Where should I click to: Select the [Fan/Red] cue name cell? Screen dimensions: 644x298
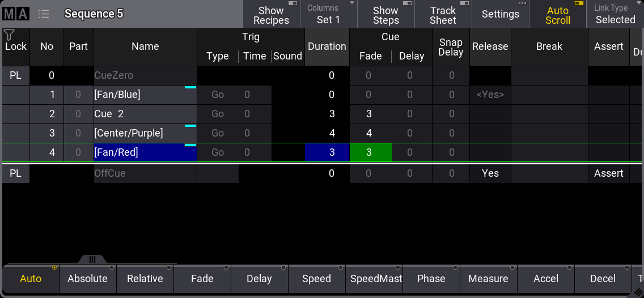point(145,152)
